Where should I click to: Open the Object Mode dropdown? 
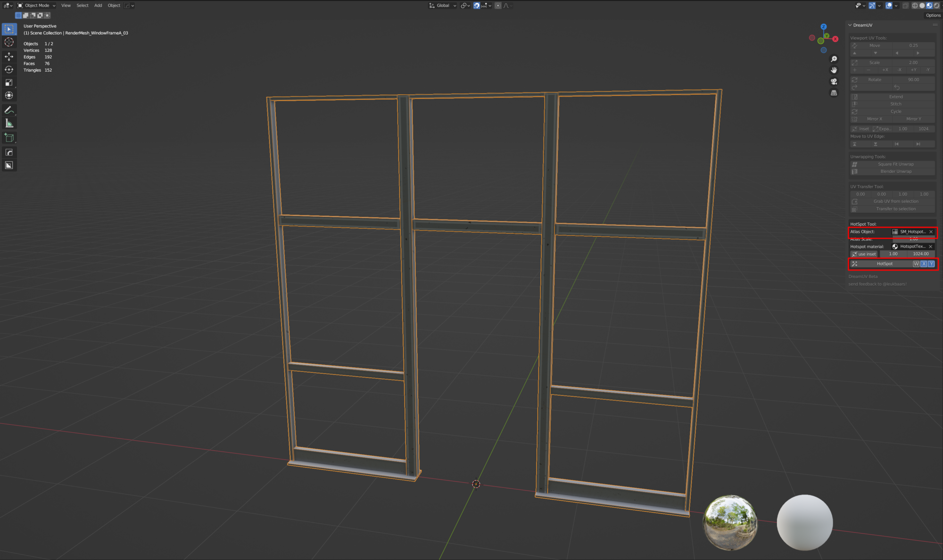click(37, 6)
